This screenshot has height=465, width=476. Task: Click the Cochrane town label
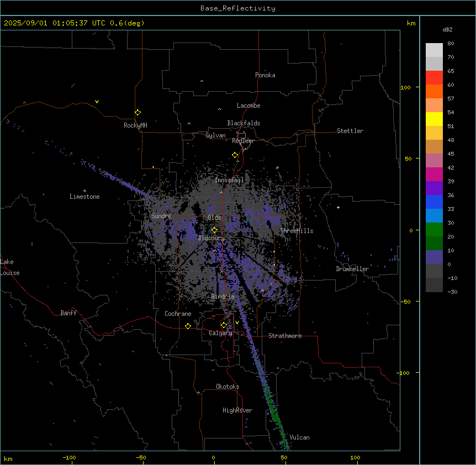[x=178, y=314]
